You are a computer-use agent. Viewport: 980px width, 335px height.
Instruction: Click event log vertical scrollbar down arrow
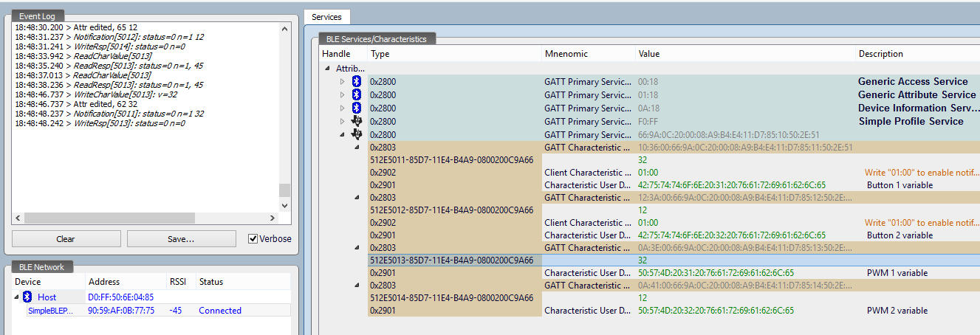click(284, 207)
